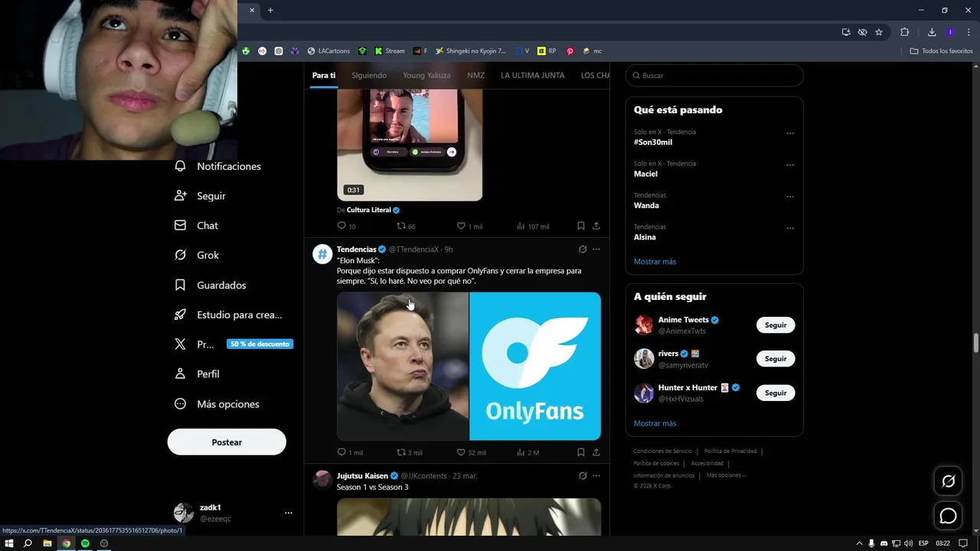Open Más opciones in the sidebar
The image size is (980, 551).
pos(217,404)
